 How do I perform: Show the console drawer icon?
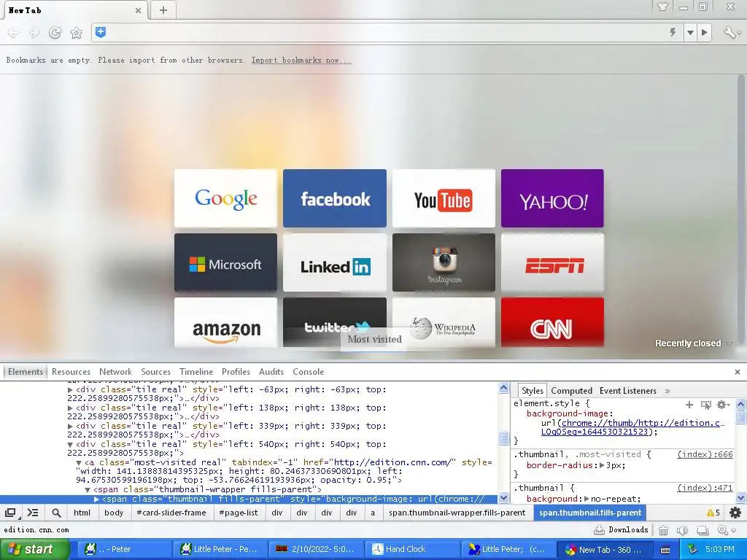pos(32,513)
